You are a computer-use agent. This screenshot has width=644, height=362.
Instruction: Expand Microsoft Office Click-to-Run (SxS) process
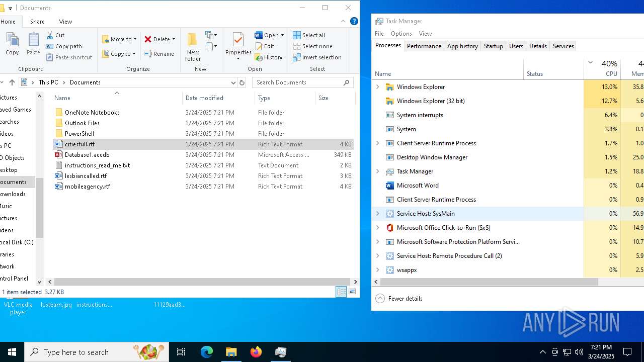click(x=378, y=228)
